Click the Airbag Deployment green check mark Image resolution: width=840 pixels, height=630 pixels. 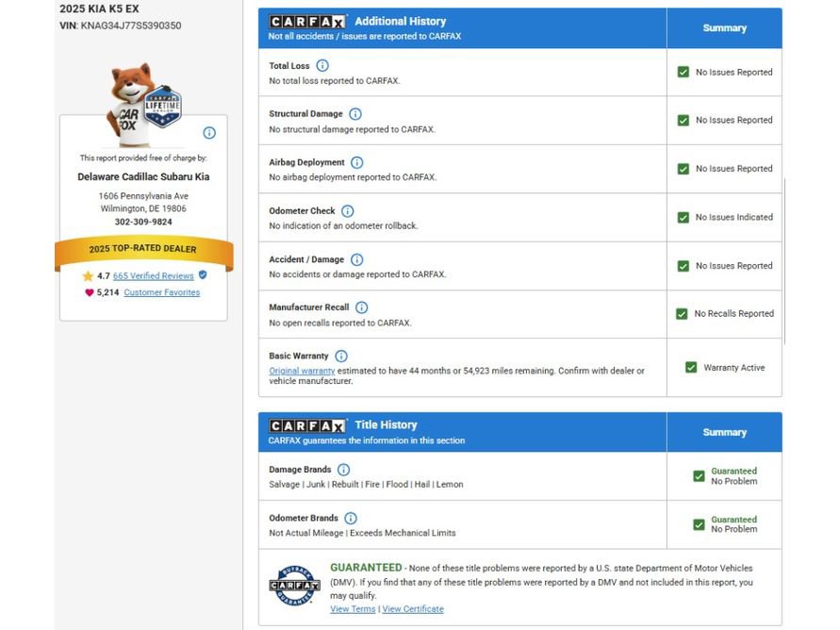(684, 169)
